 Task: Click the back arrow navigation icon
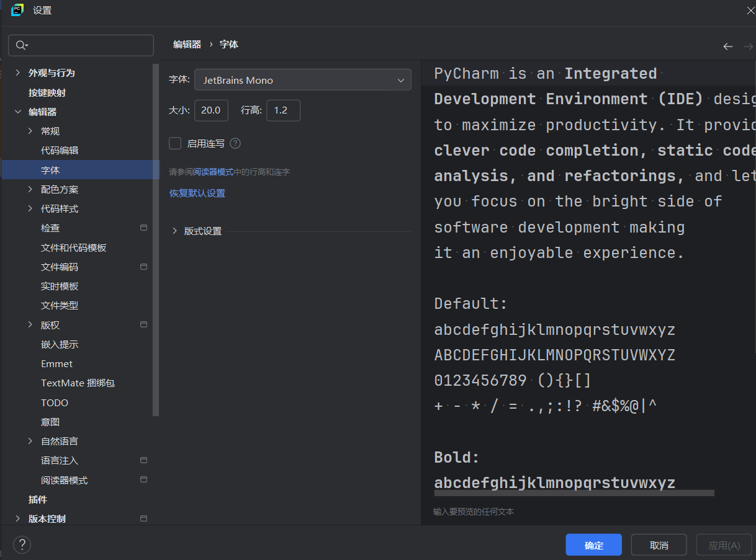[728, 47]
